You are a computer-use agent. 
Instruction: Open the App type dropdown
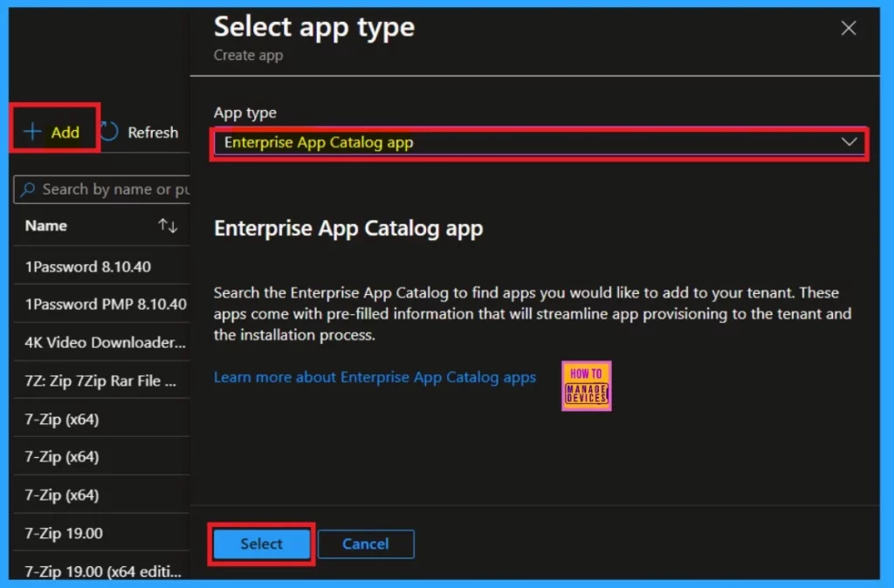[539, 142]
